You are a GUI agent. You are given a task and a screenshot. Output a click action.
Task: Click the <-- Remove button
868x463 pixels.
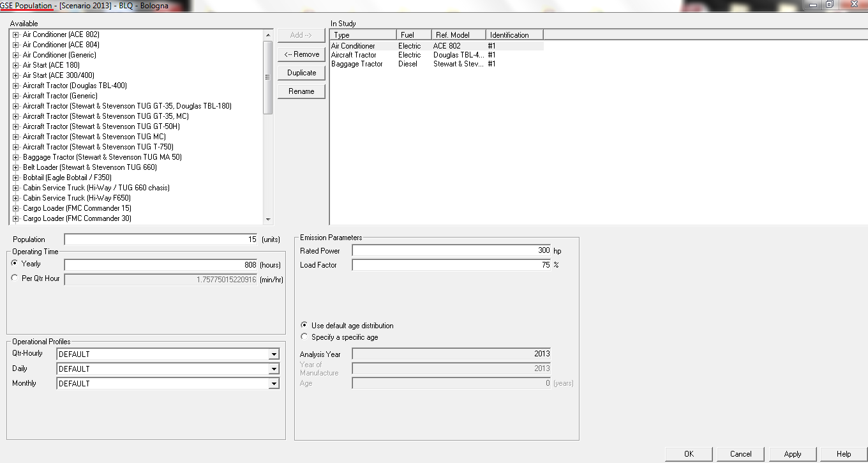[301, 54]
